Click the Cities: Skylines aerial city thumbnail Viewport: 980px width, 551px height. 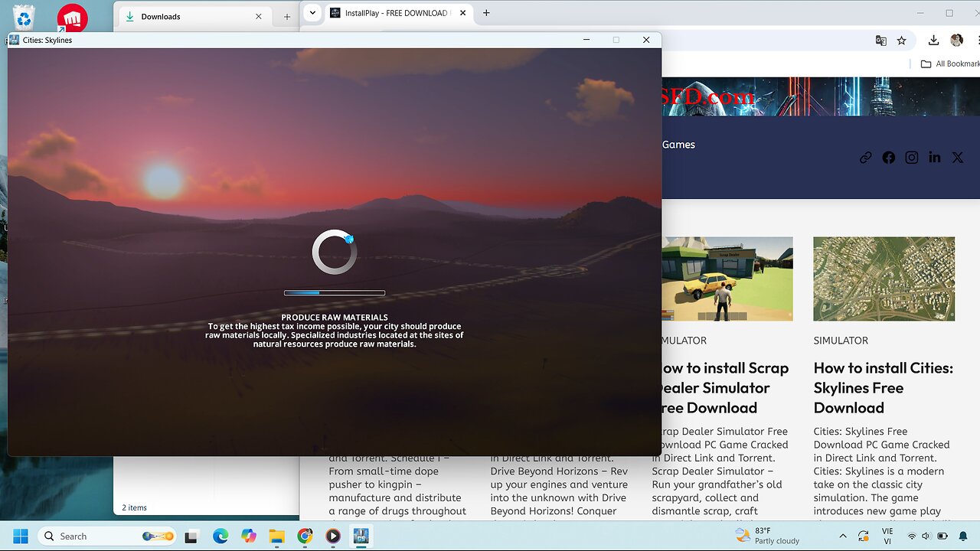884,279
